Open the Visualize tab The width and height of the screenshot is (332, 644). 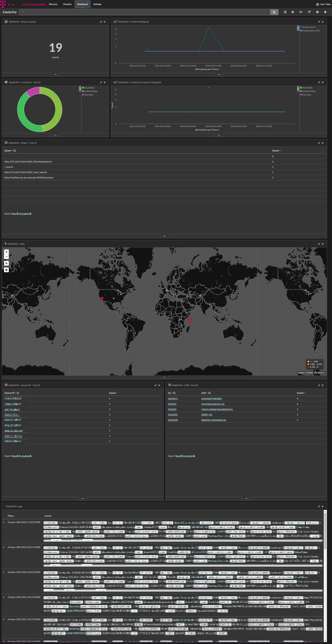point(67,4)
